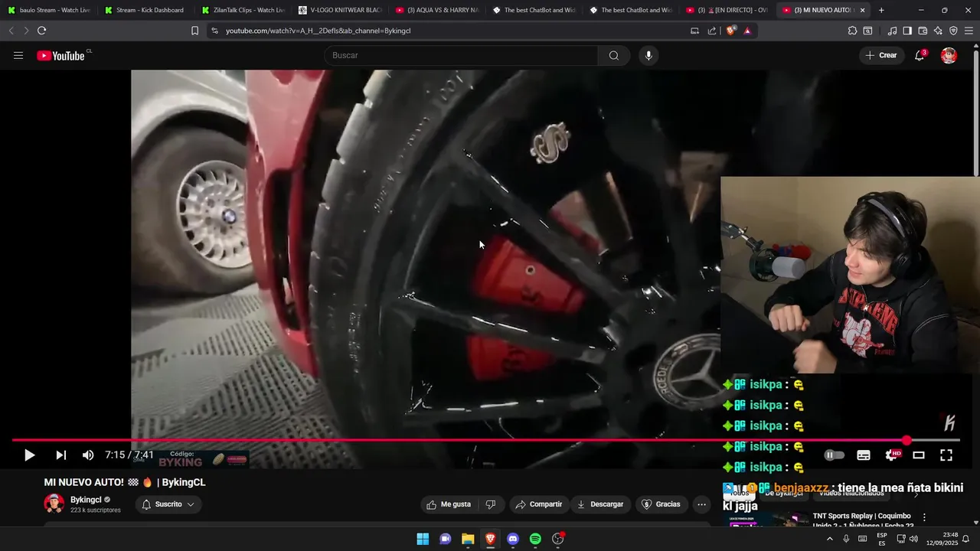The image size is (980, 551).
Task: Go back in browser history
Action: point(11,31)
